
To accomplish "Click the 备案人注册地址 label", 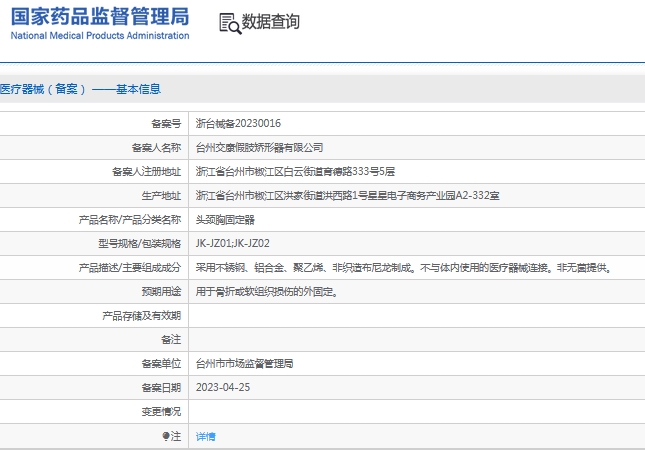I will coord(146,171).
